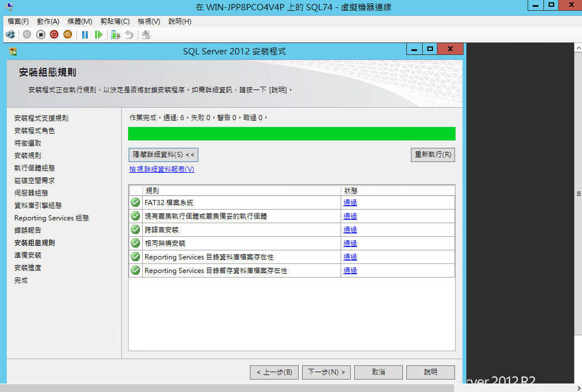Click the right arrow of the horizontal scrollbar

(578, 388)
